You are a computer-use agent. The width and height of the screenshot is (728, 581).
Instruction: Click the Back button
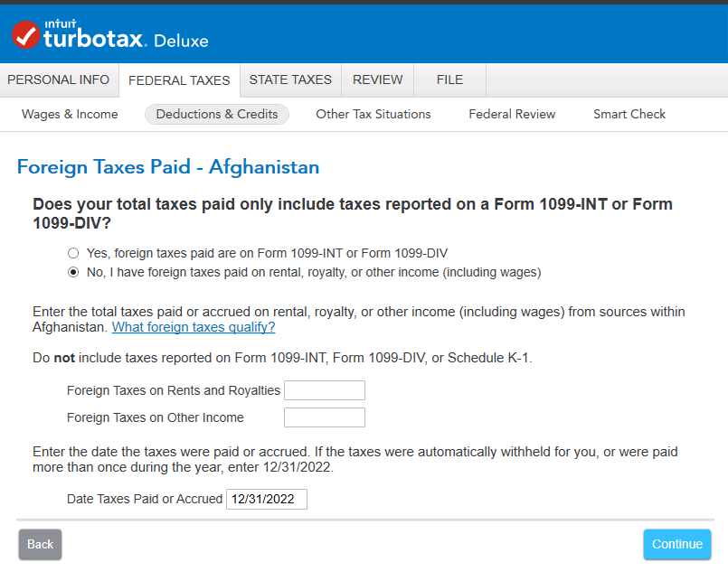point(40,544)
